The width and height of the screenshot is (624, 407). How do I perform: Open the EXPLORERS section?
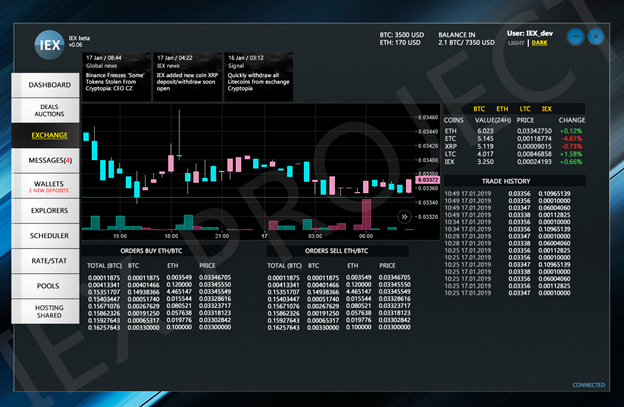[45, 210]
